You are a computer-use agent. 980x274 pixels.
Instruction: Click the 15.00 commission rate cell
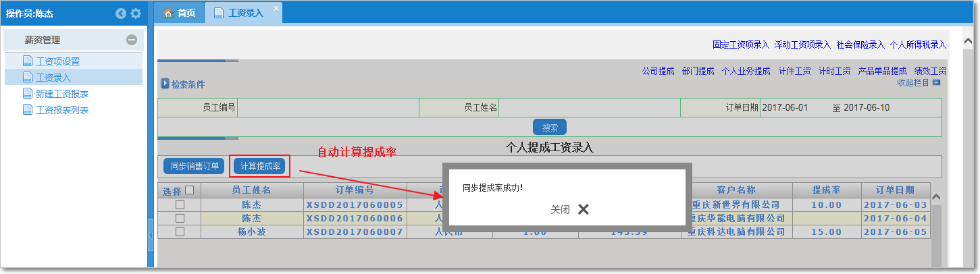[x=827, y=231]
